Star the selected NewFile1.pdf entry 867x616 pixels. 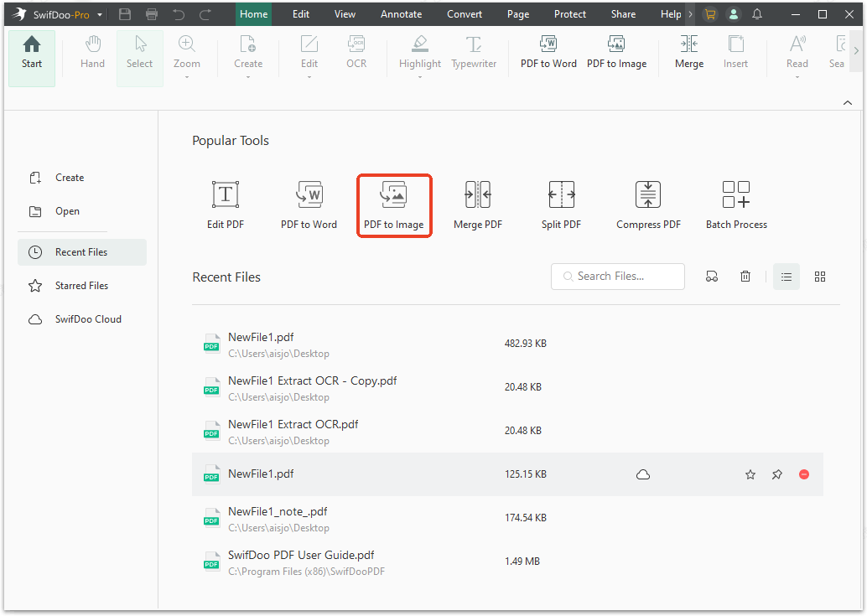[x=750, y=474]
